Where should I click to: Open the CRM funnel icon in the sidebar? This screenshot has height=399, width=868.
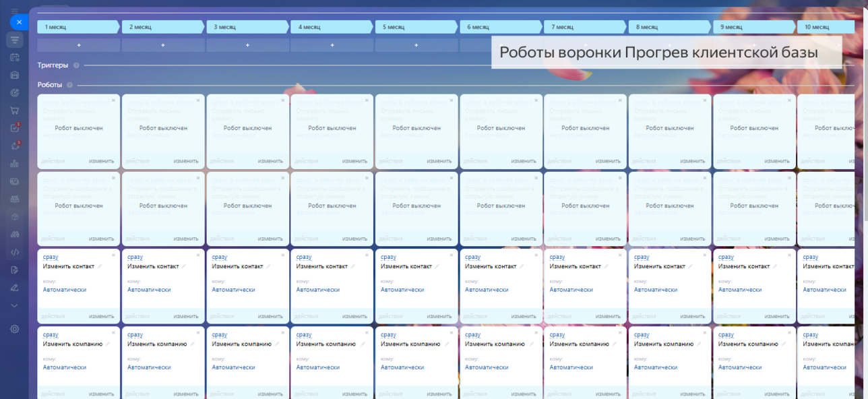pyautogui.click(x=14, y=40)
